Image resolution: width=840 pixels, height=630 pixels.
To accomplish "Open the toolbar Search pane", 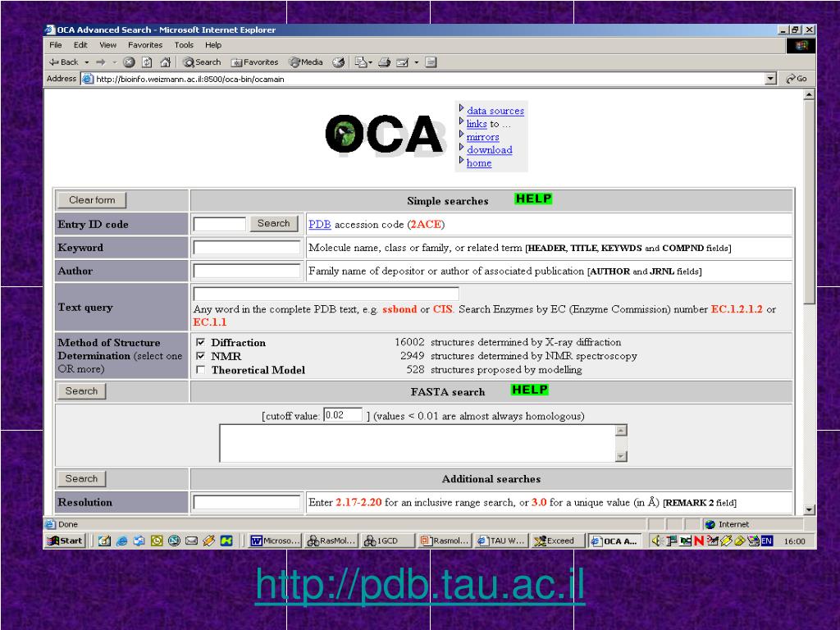I will tap(202, 62).
